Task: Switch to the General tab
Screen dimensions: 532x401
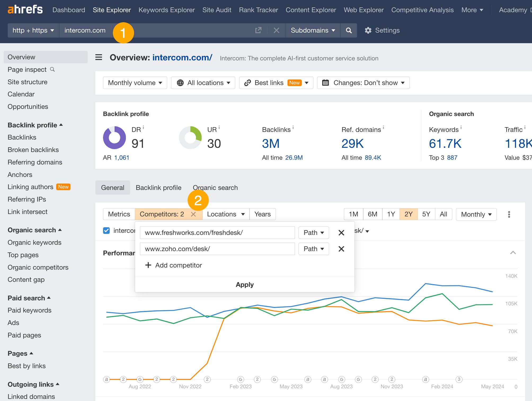Action: [113, 188]
